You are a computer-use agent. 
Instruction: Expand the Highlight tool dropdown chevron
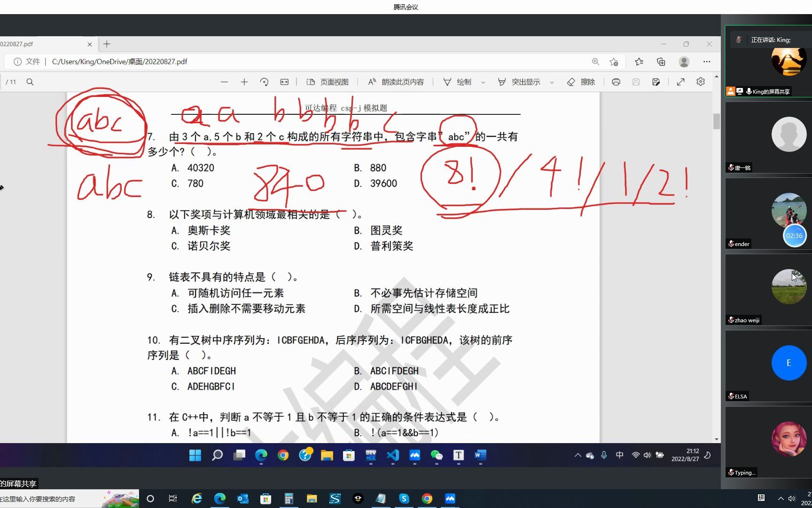(552, 82)
